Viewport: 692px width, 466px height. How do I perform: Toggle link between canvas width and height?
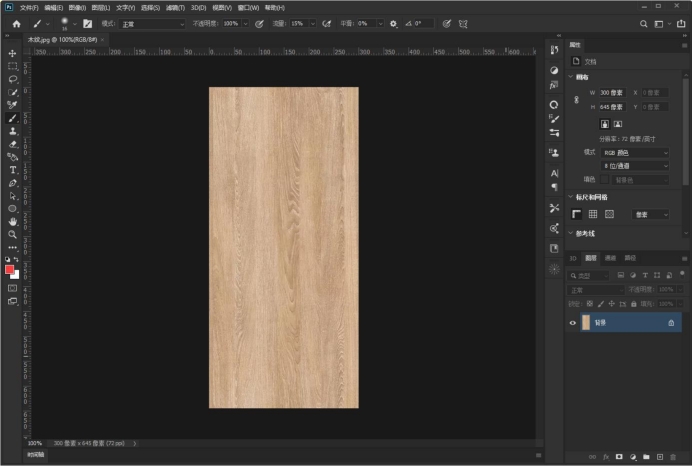[576, 100]
